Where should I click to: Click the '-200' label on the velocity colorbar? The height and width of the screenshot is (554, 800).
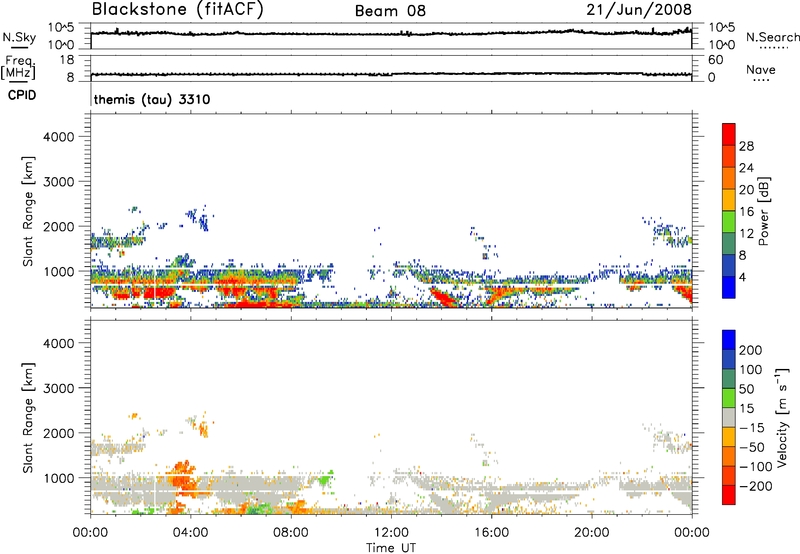click(755, 486)
